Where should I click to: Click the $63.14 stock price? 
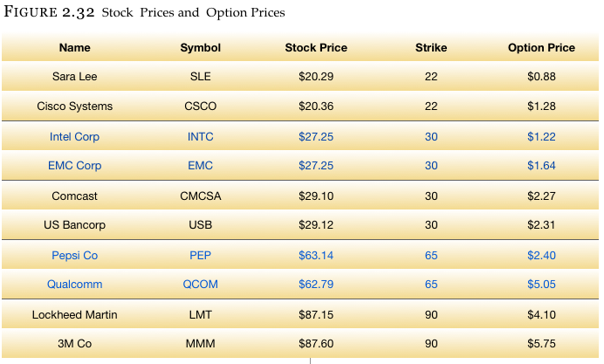point(316,256)
